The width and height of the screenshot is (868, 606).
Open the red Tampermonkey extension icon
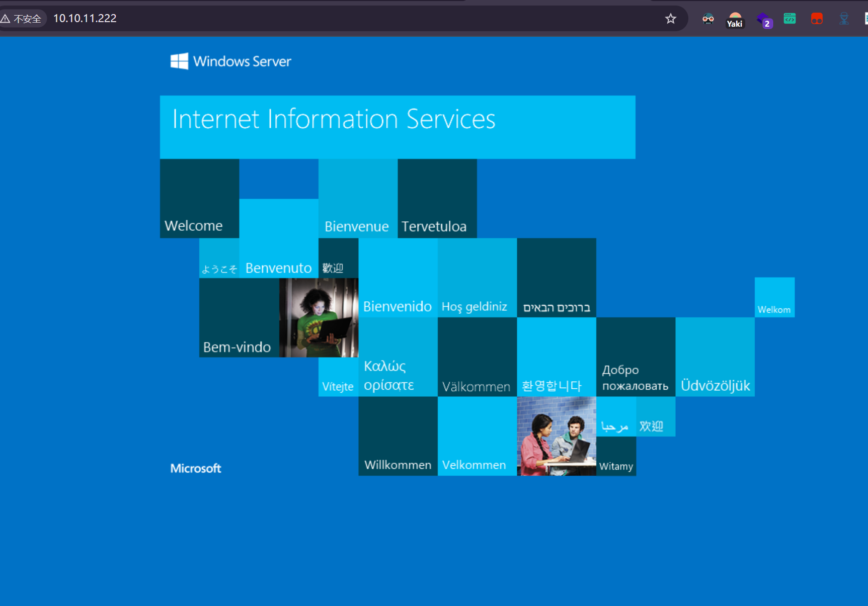point(816,19)
